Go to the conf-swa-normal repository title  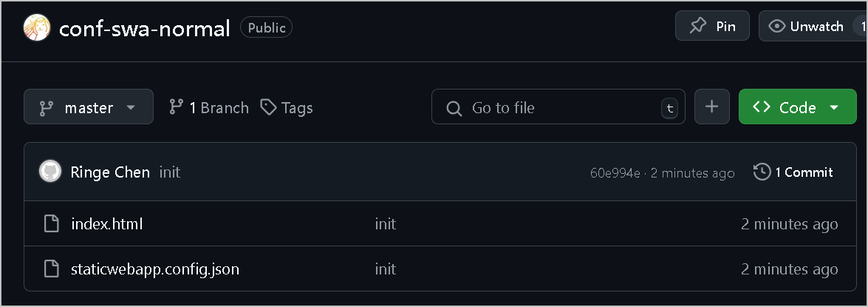pos(145,28)
